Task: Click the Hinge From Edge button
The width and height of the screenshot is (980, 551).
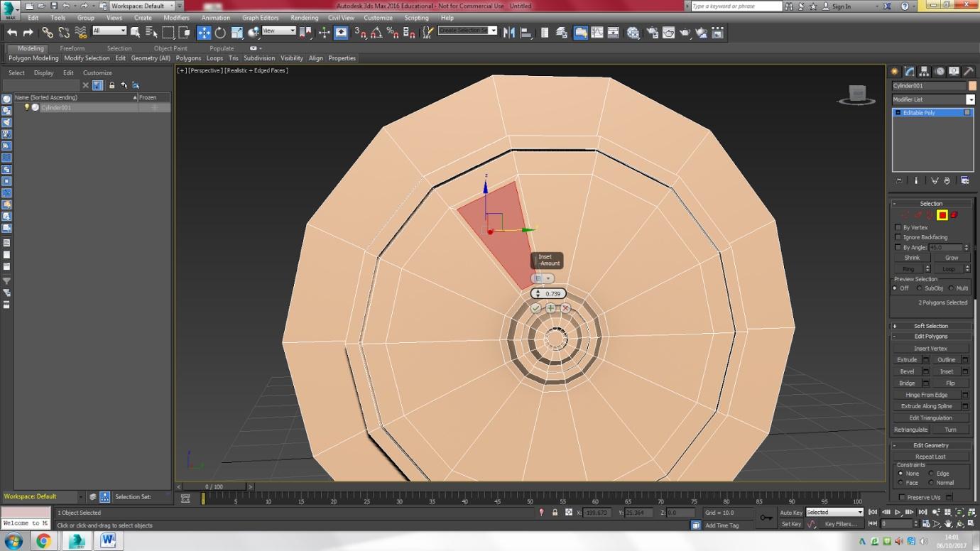Action: coord(926,395)
